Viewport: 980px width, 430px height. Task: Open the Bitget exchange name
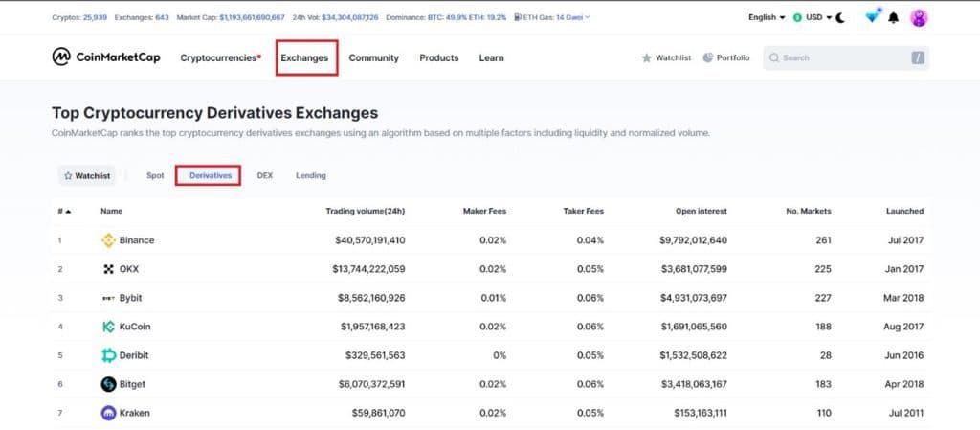pos(132,384)
